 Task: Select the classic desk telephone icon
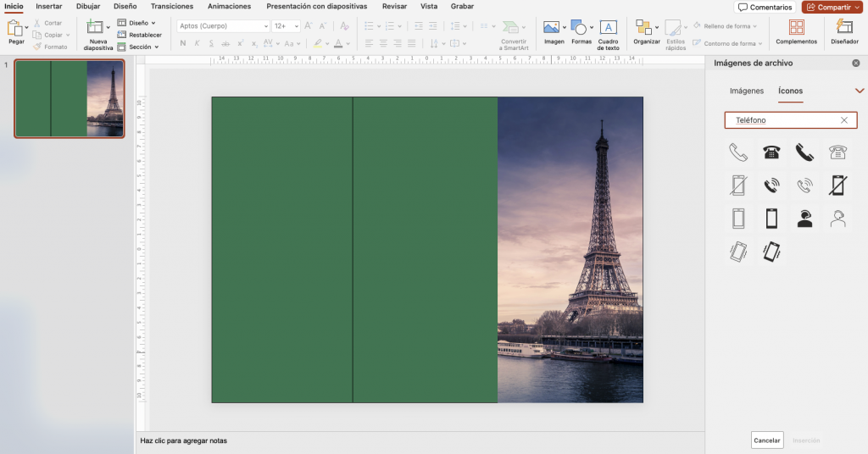coord(771,152)
